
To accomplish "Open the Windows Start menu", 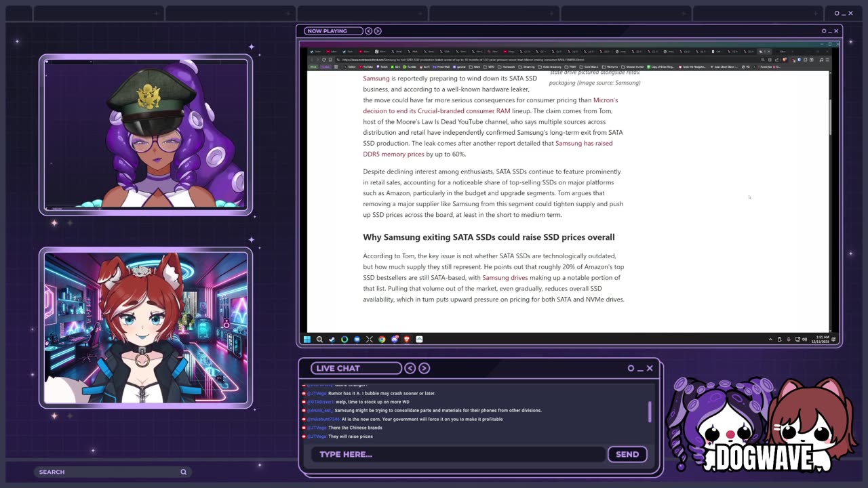I will pyautogui.click(x=307, y=339).
